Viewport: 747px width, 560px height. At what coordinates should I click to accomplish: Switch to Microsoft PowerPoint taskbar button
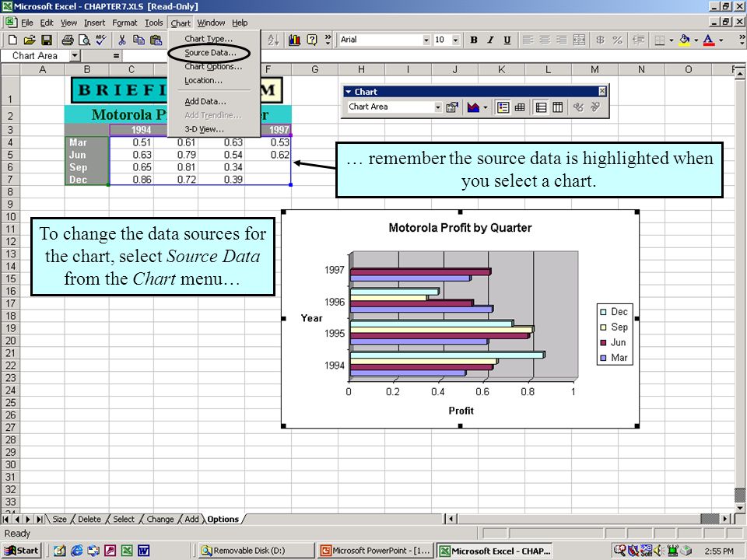pos(376,551)
